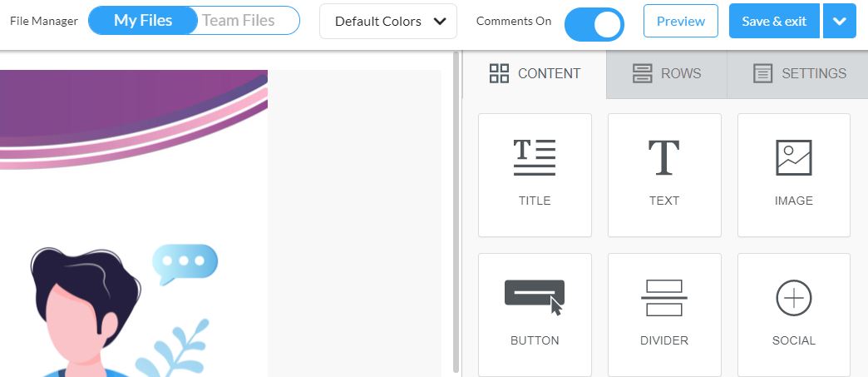This screenshot has width=868, height=377.
Task: Switch file manager to Team Files
Action: pyautogui.click(x=239, y=21)
